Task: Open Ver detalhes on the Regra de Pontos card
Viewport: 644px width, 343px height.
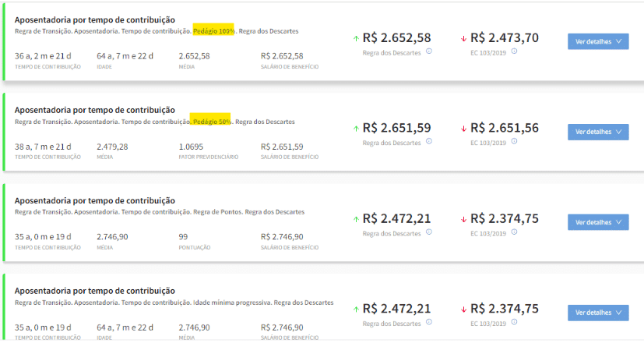Action: coord(598,222)
